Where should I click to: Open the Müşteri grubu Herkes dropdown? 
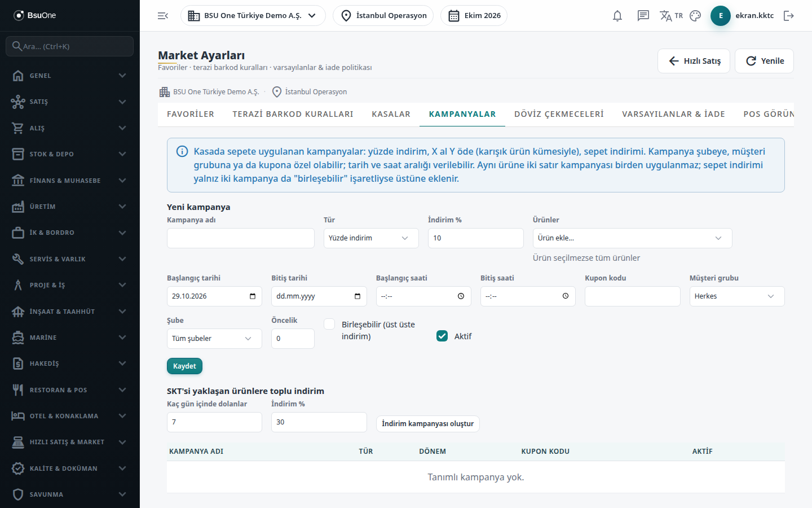737,296
